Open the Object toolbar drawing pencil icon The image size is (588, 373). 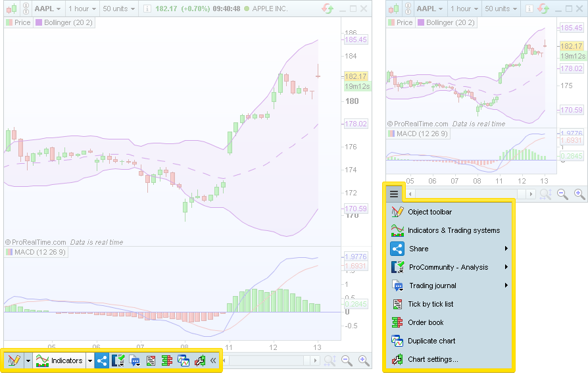13,361
